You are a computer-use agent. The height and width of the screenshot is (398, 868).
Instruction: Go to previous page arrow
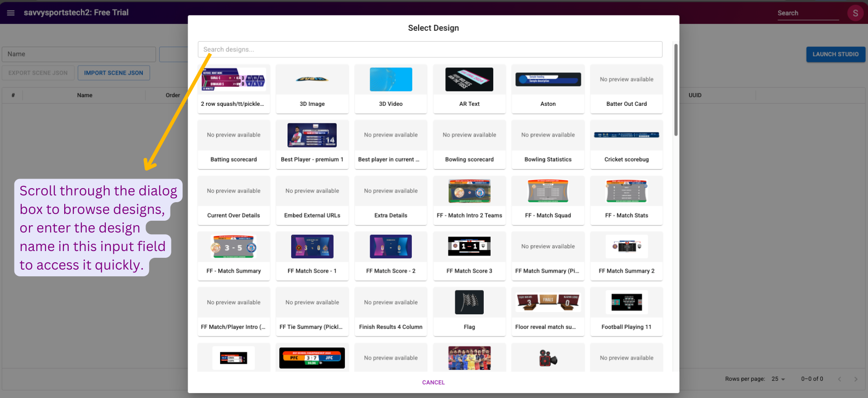(x=839, y=379)
